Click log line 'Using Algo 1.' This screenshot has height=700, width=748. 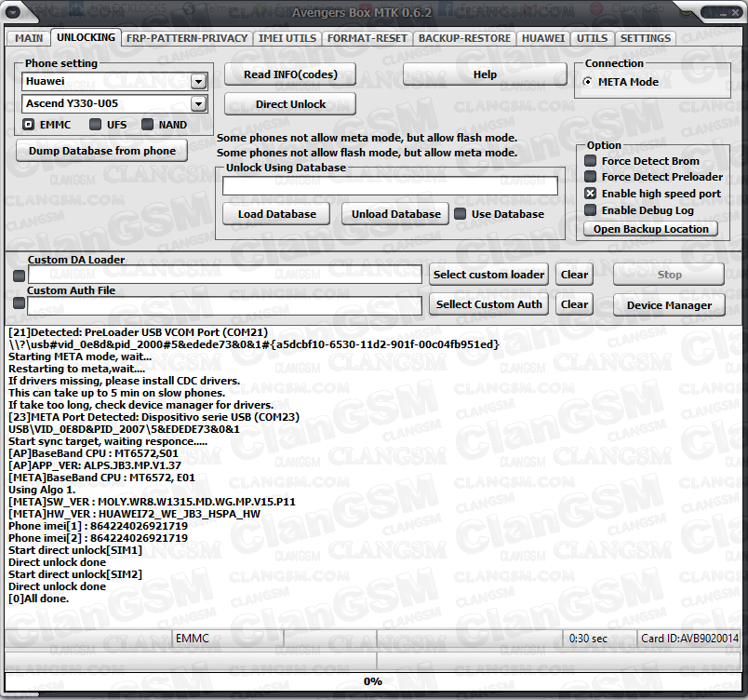click(42, 490)
